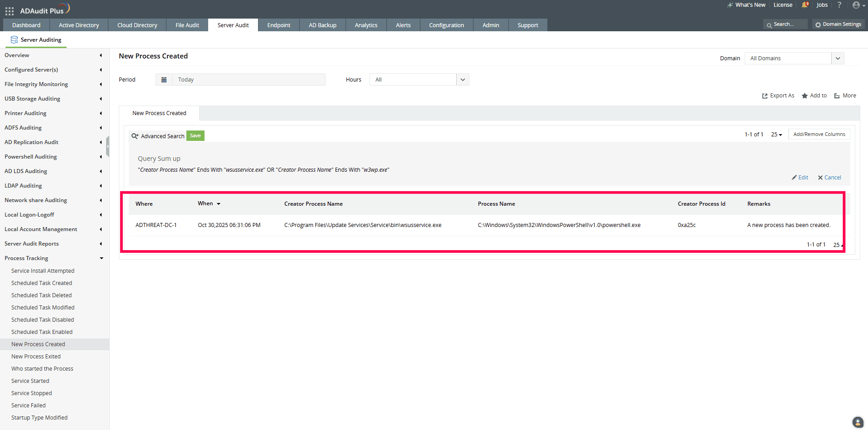
Task: Click the Export As icon
Action: (765, 96)
